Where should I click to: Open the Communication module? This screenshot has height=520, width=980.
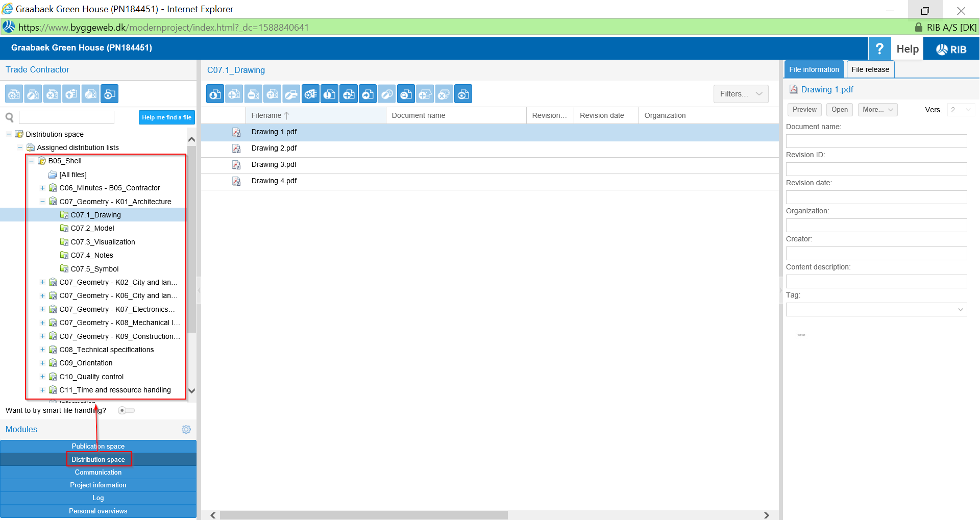click(x=98, y=473)
